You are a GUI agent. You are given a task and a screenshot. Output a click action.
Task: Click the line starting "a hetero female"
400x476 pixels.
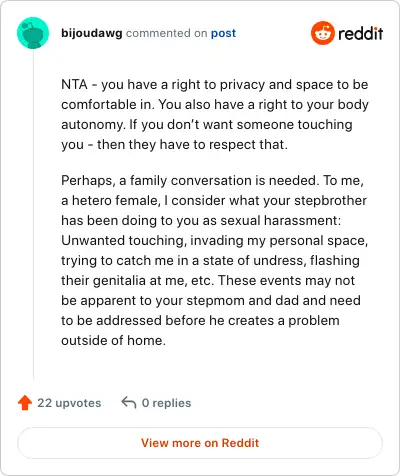coord(214,201)
